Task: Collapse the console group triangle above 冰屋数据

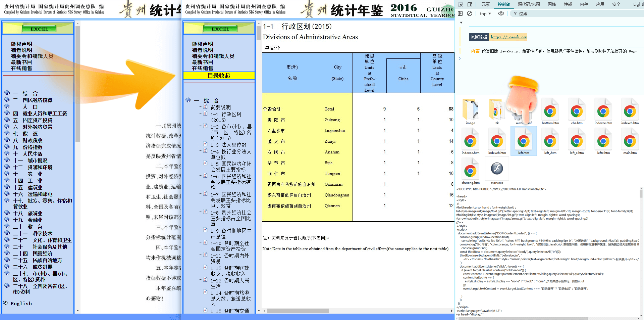Action: (461, 23)
